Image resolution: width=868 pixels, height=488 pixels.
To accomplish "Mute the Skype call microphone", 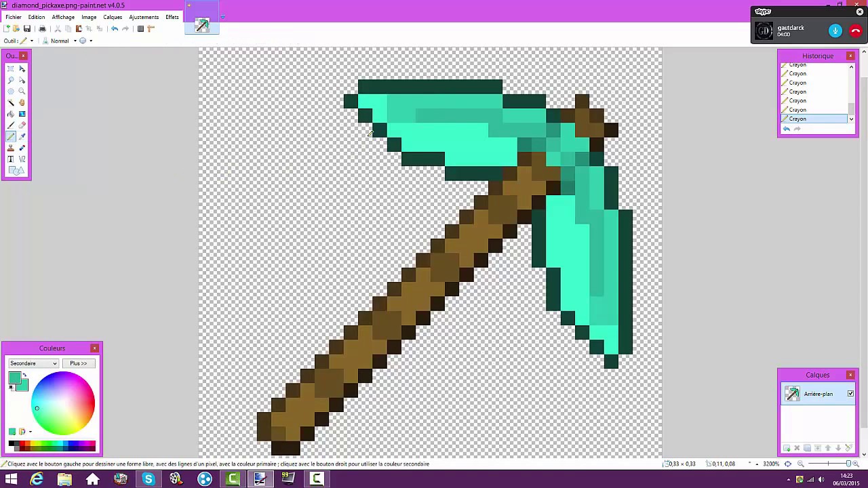I will [835, 30].
